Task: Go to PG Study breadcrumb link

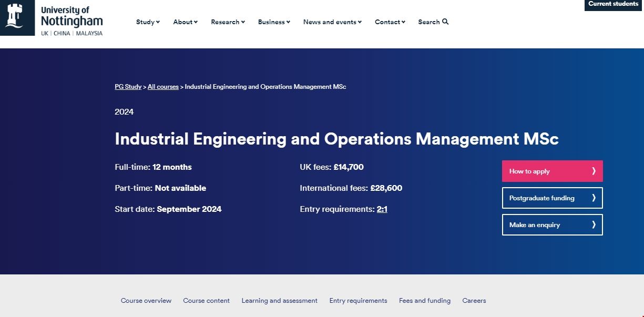Action: (x=128, y=87)
